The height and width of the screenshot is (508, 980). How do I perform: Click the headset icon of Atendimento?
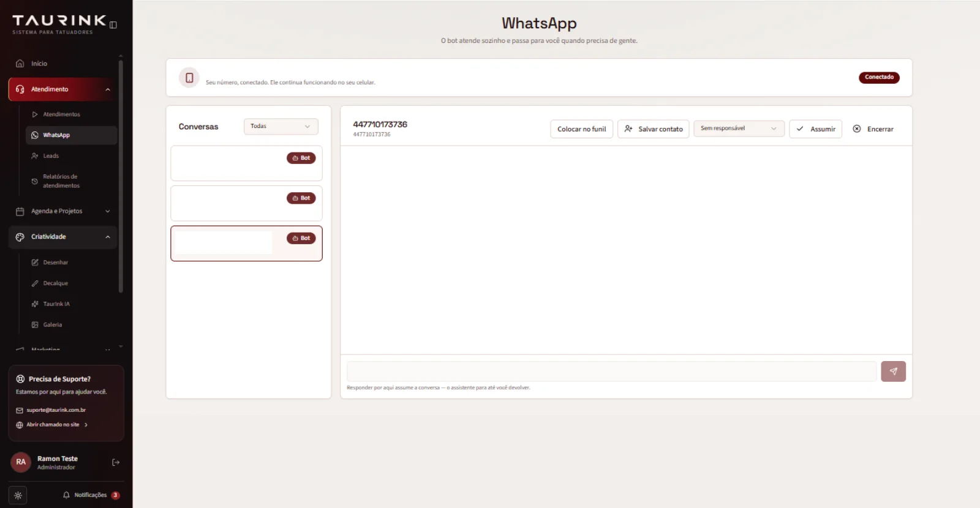(x=20, y=89)
